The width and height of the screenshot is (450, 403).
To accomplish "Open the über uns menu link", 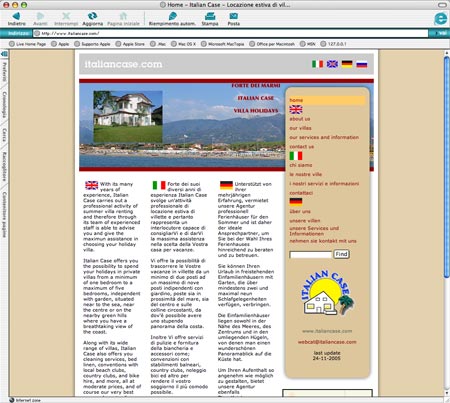I will (x=300, y=211).
